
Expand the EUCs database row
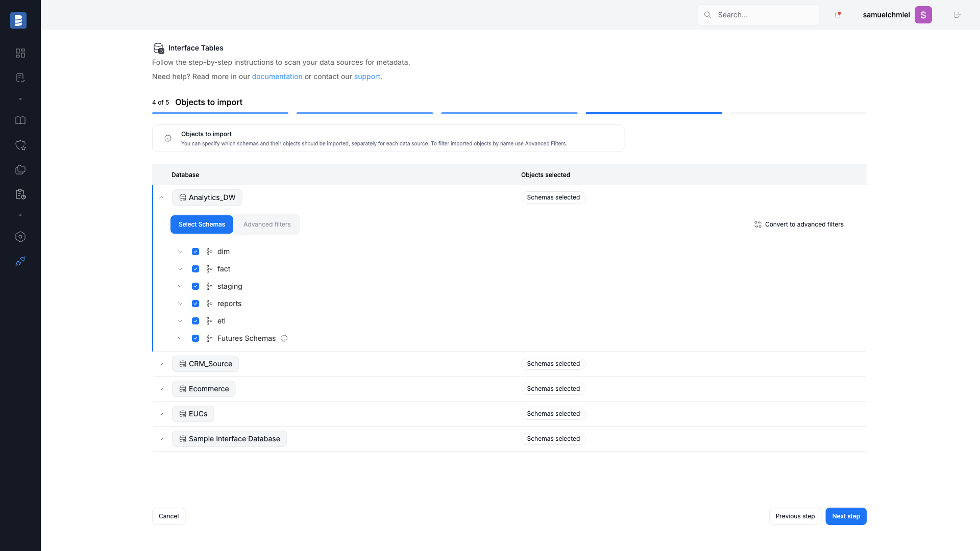(161, 414)
